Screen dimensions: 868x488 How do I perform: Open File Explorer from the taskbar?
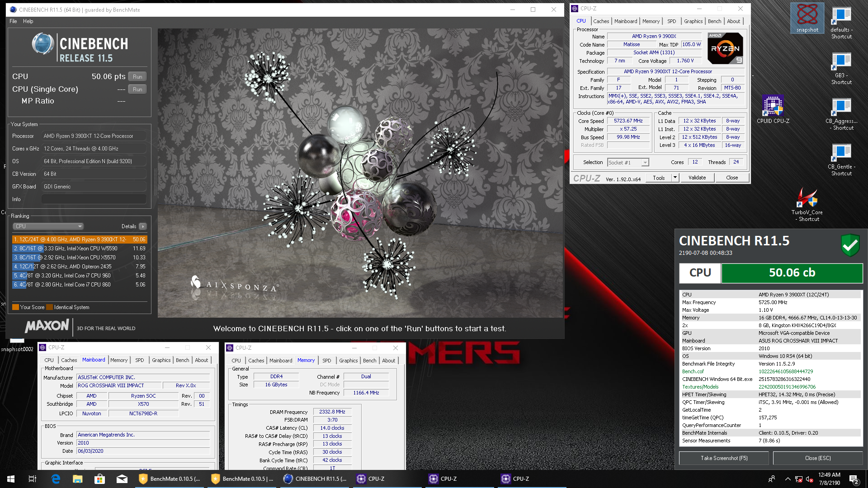78,479
